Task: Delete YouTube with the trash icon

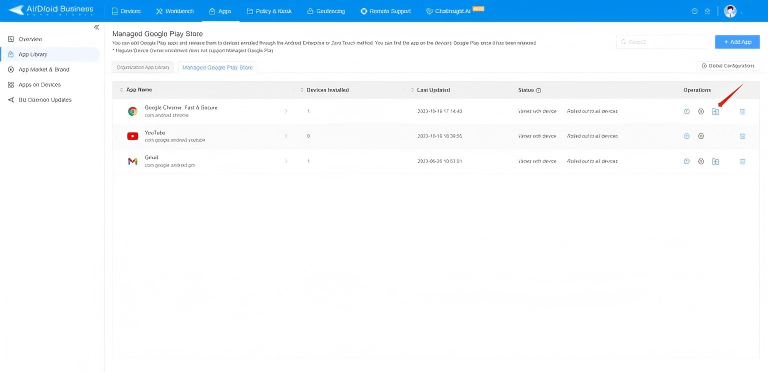Action: pos(742,136)
